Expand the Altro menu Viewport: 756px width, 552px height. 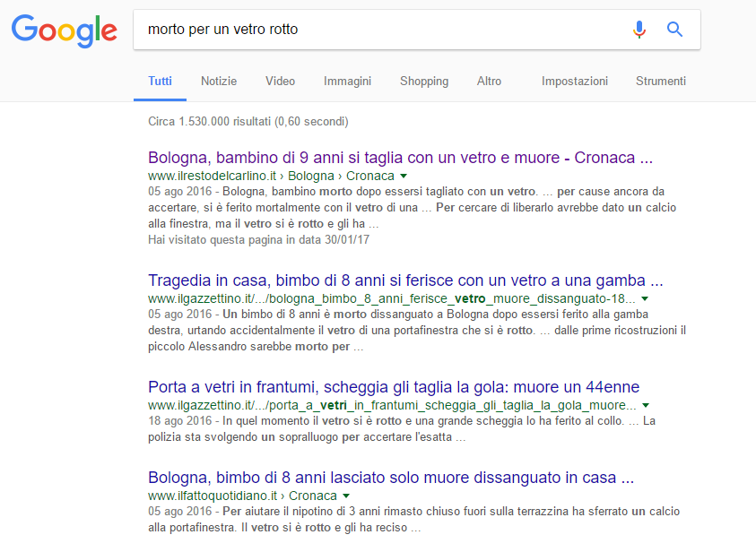[x=489, y=81]
